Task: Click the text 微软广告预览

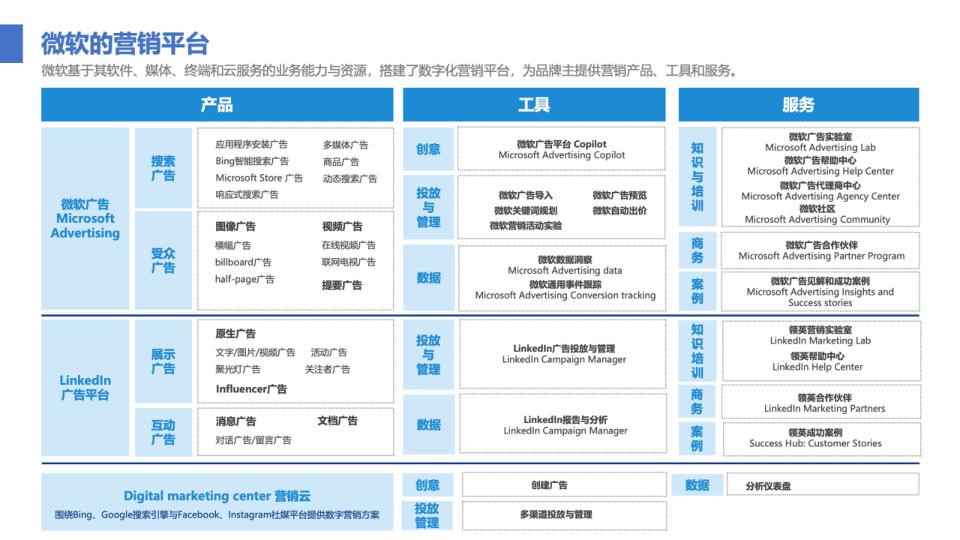Action: 620,195
